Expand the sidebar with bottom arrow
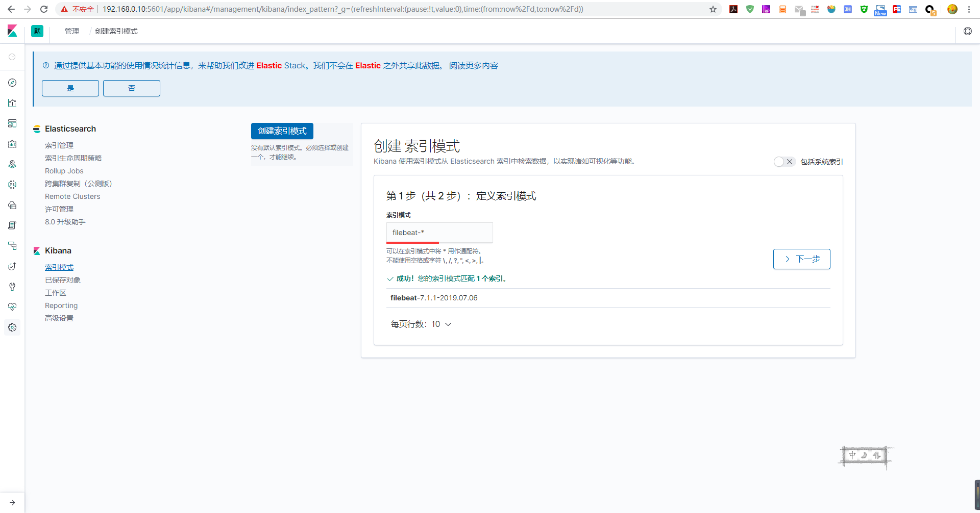This screenshot has width=980, height=513. [x=12, y=502]
